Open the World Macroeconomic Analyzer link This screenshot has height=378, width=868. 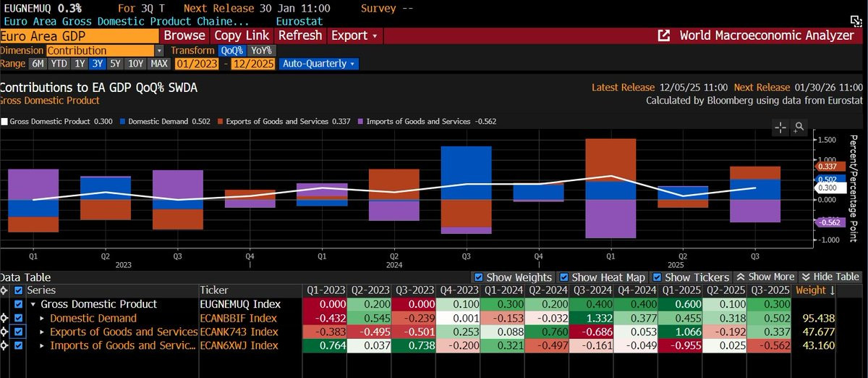[767, 35]
